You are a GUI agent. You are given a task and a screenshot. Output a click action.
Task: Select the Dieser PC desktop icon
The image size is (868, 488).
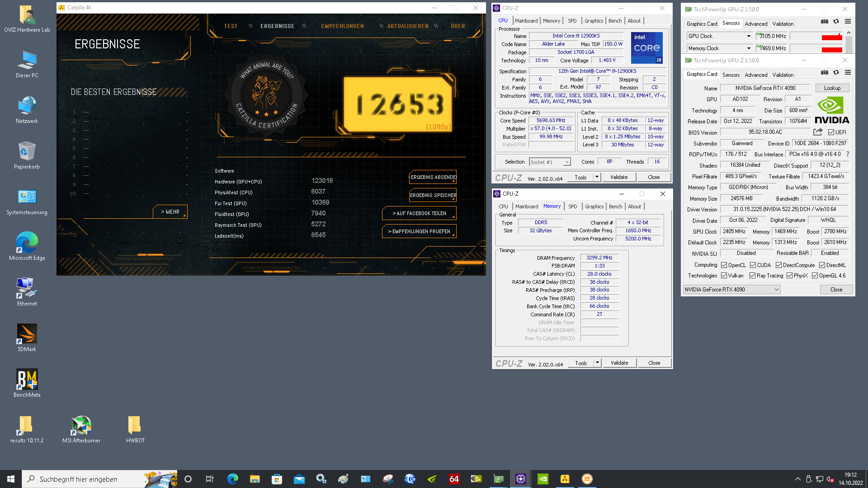pos(27,65)
